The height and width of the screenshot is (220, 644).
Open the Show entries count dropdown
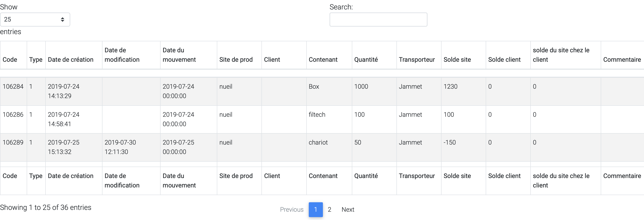tap(35, 20)
